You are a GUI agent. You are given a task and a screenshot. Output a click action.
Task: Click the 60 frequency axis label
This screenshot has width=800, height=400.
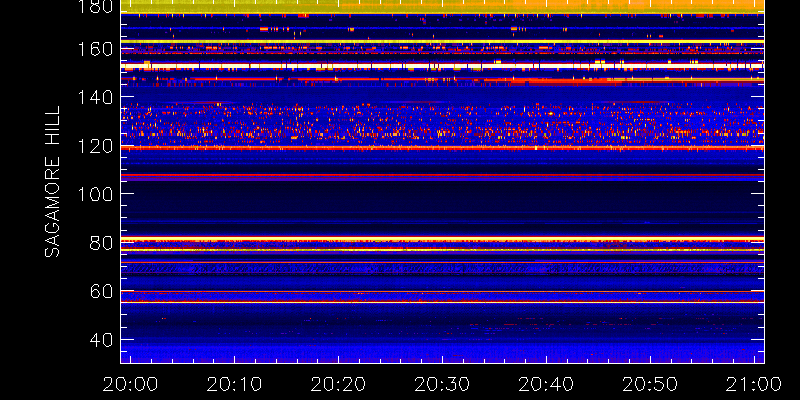tap(101, 291)
